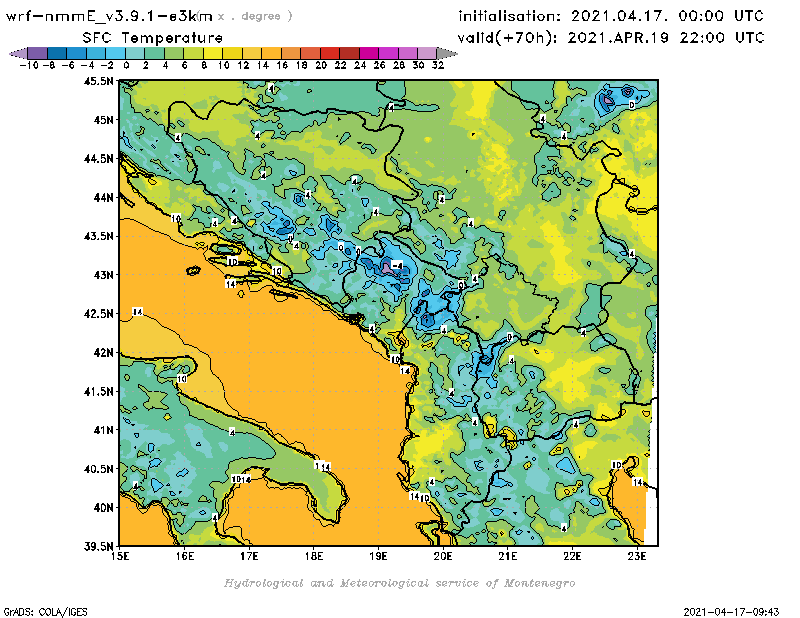Click the '23E' longitude label
Viewport: 800px width, 618px height.
click(x=637, y=556)
